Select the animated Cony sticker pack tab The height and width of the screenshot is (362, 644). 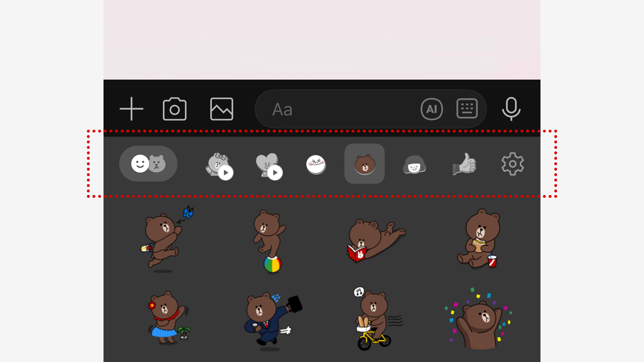tap(218, 165)
